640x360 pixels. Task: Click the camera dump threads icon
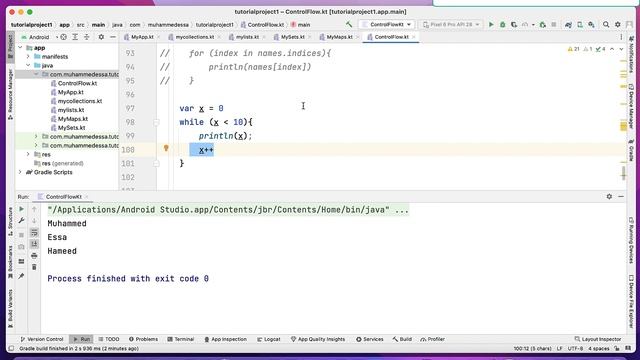click(x=21, y=247)
